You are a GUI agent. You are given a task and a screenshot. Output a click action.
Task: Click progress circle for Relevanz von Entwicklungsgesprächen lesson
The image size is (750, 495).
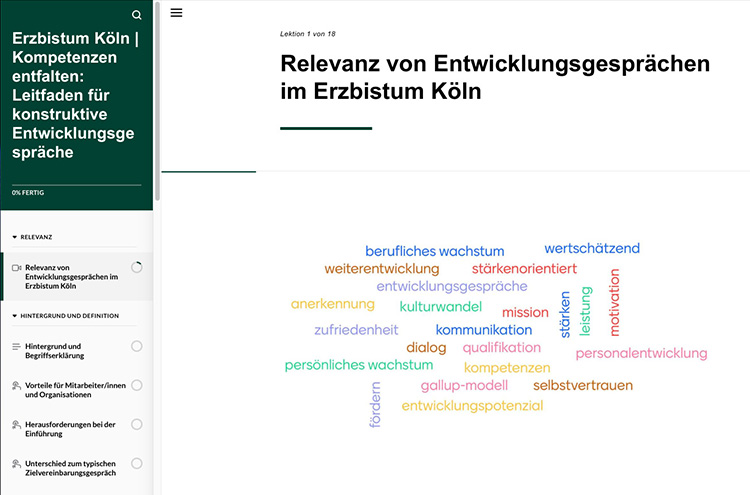[x=137, y=267]
